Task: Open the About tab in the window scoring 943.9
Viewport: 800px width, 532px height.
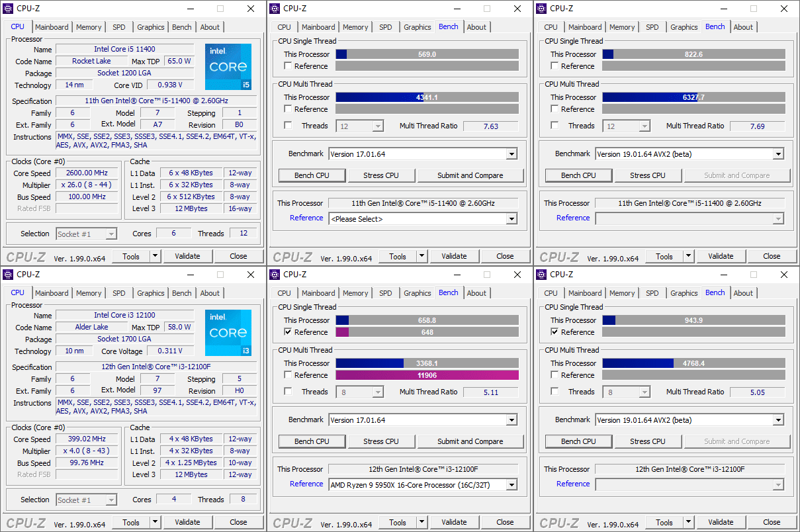Action: point(743,293)
